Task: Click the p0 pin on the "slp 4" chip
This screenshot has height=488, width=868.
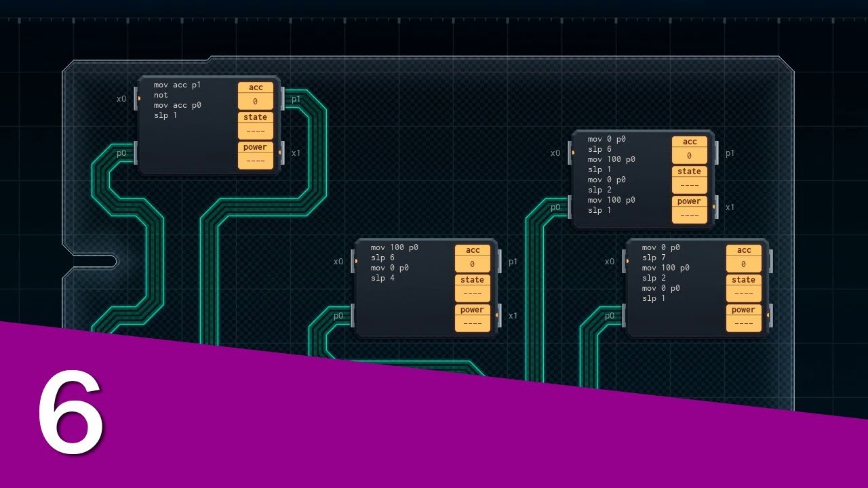Action: 338,316
